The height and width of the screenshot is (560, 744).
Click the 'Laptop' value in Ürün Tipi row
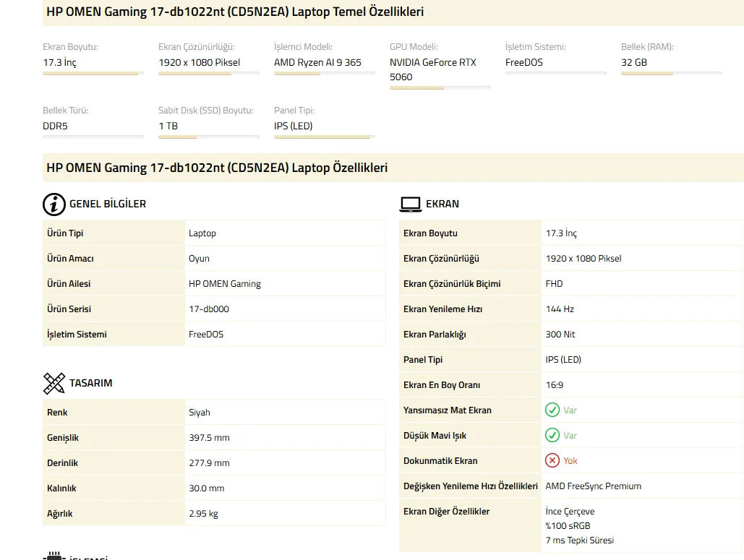pos(202,233)
